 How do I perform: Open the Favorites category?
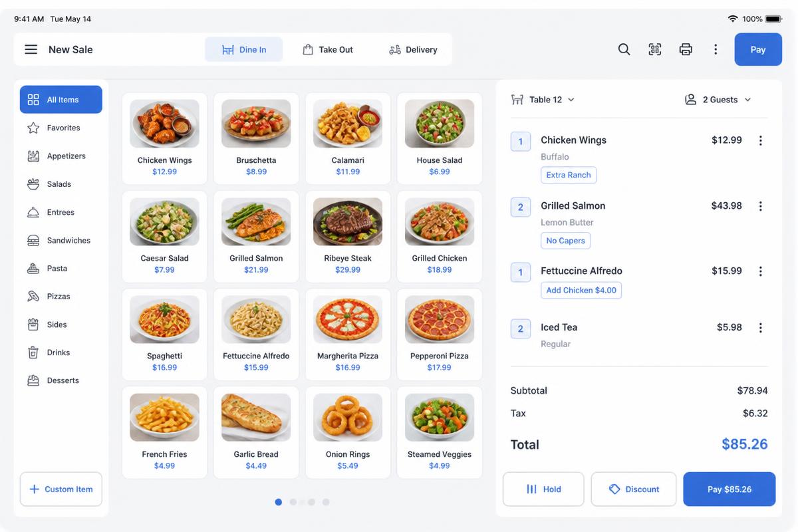point(61,128)
